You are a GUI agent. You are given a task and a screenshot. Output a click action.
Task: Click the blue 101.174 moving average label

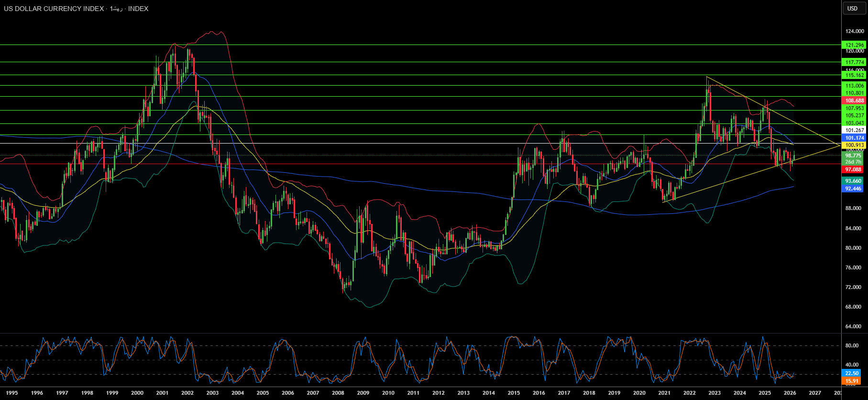[x=854, y=138]
